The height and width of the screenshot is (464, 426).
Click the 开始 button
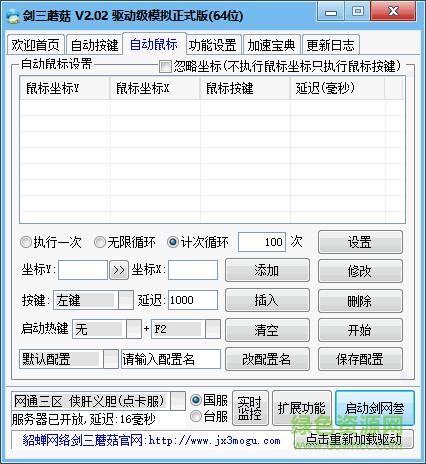(x=360, y=330)
